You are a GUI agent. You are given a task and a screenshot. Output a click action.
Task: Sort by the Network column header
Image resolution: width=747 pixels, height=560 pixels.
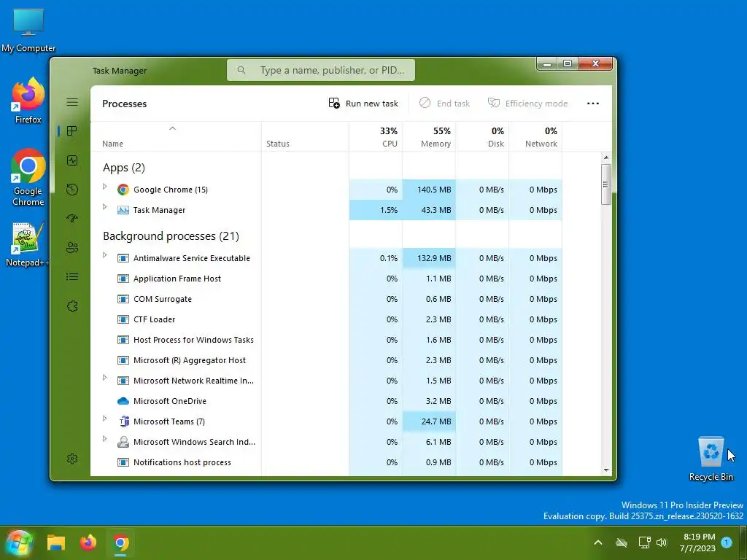tap(535, 136)
